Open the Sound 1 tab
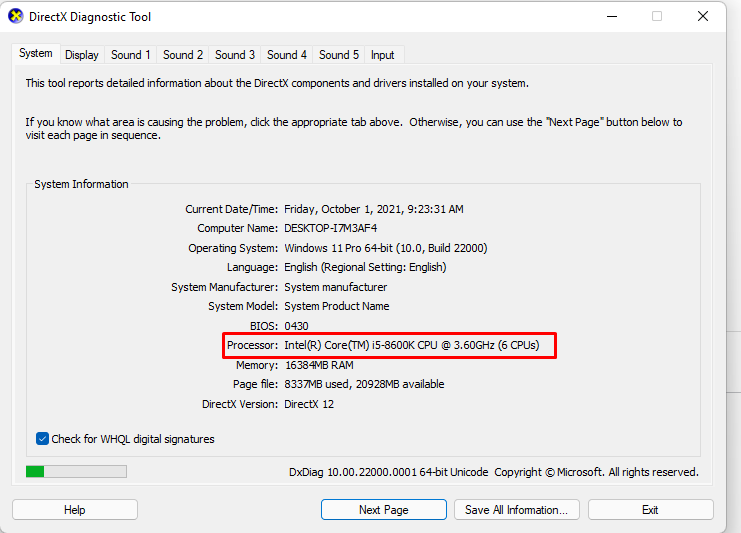This screenshot has width=741, height=533. pos(130,55)
